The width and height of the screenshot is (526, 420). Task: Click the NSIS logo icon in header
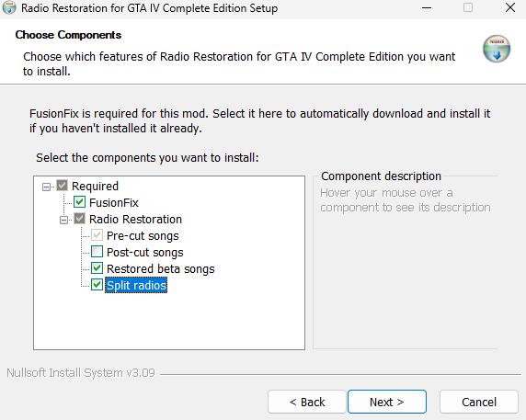point(497,49)
